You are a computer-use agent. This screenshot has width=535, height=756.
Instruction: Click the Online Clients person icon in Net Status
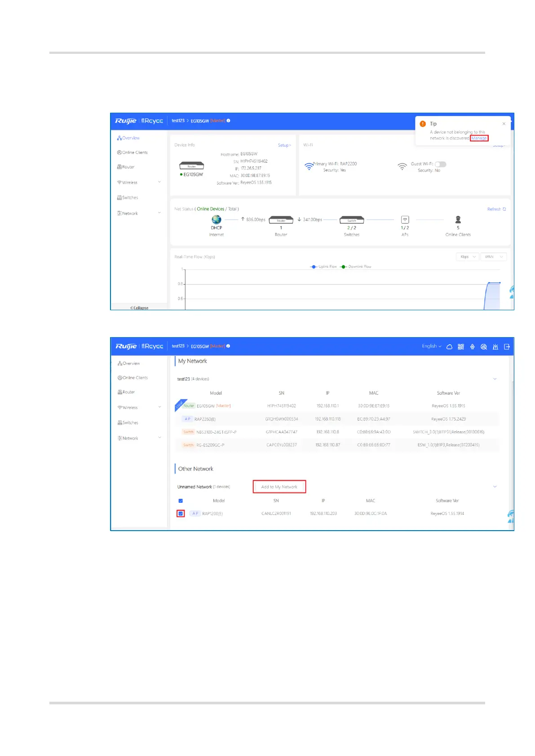point(458,220)
